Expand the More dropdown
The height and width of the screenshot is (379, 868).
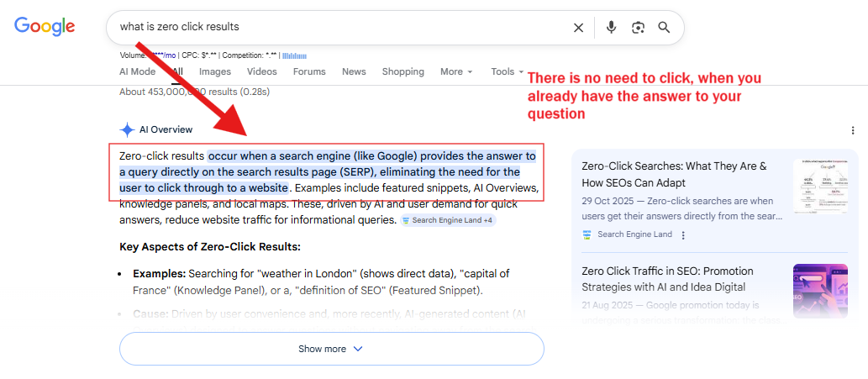(x=457, y=71)
